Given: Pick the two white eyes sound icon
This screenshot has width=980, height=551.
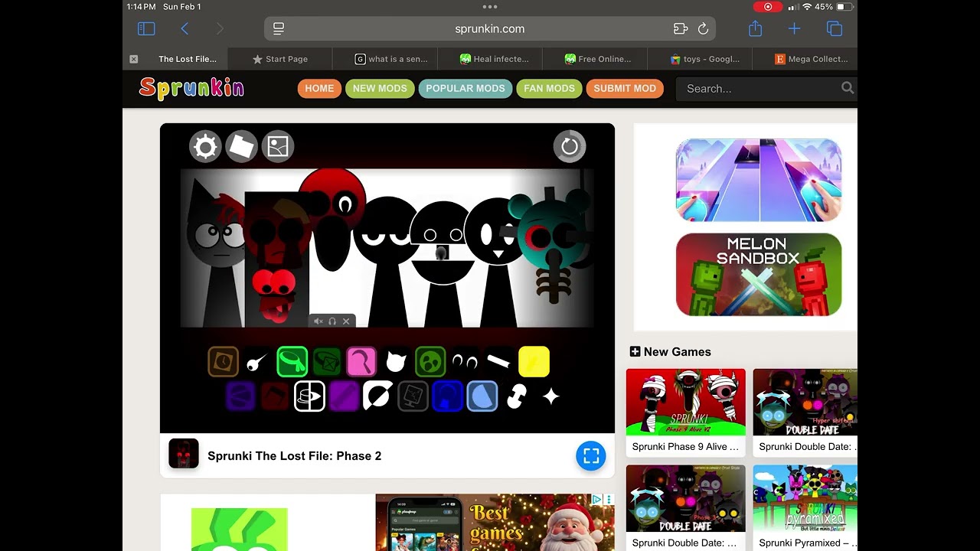Looking at the screenshot, I should pyautogui.click(x=465, y=361).
